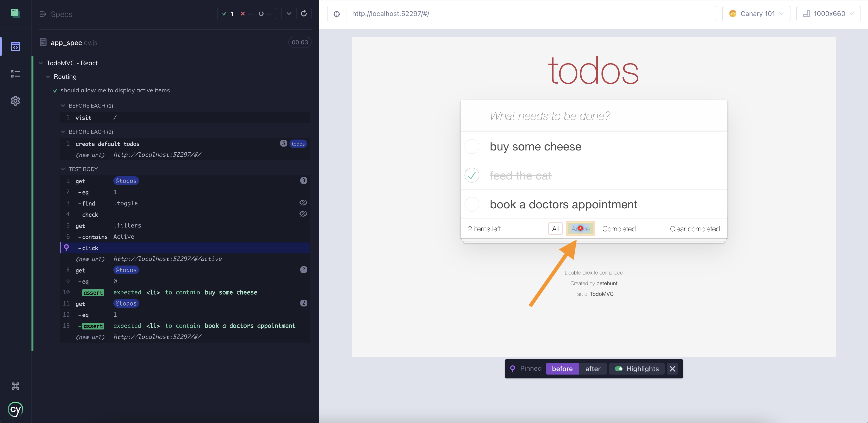Image resolution: width=868 pixels, height=423 pixels.
Task: Toggle the buy some cheese checkbox
Action: coord(472,146)
